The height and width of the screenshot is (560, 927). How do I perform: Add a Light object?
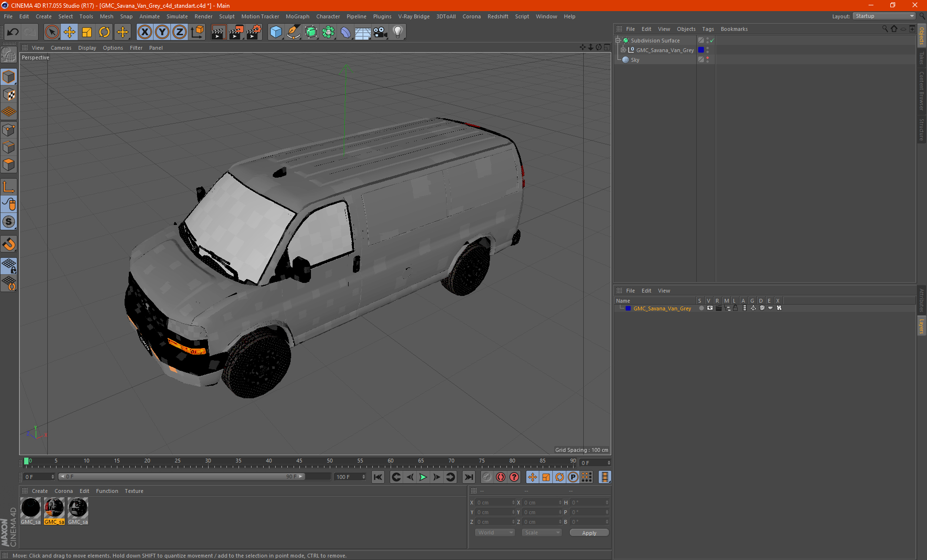click(x=398, y=32)
